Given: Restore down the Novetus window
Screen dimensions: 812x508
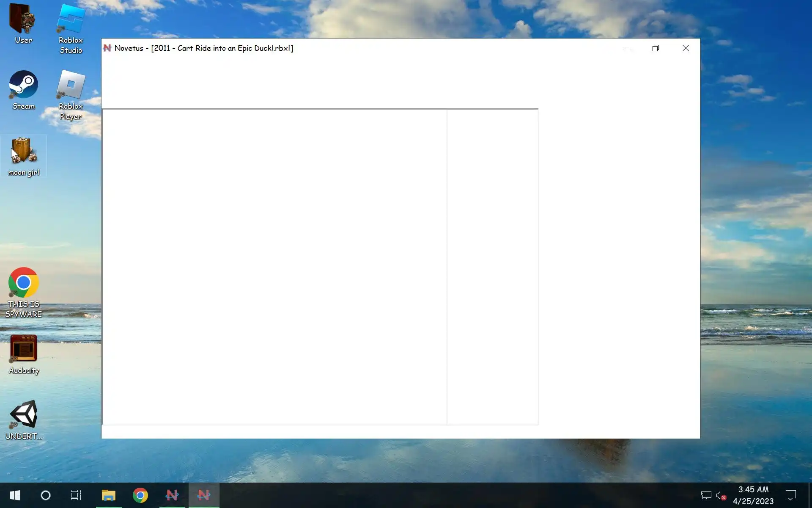Looking at the screenshot, I should click(656, 48).
